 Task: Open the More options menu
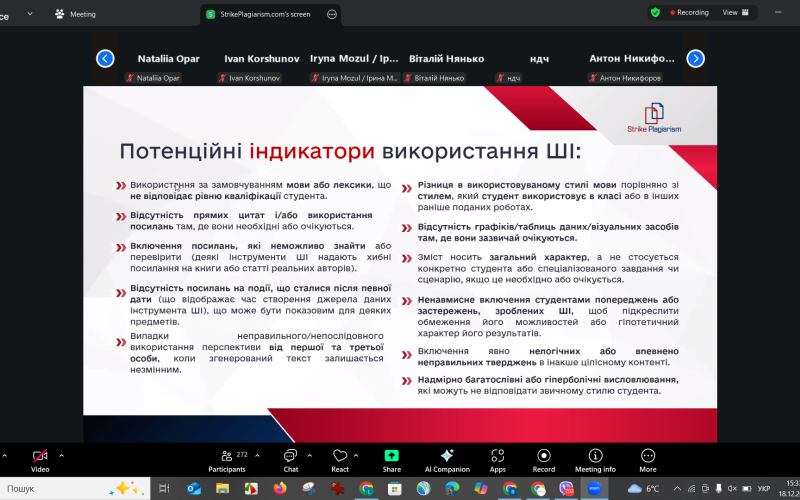(x=648, y=457)
